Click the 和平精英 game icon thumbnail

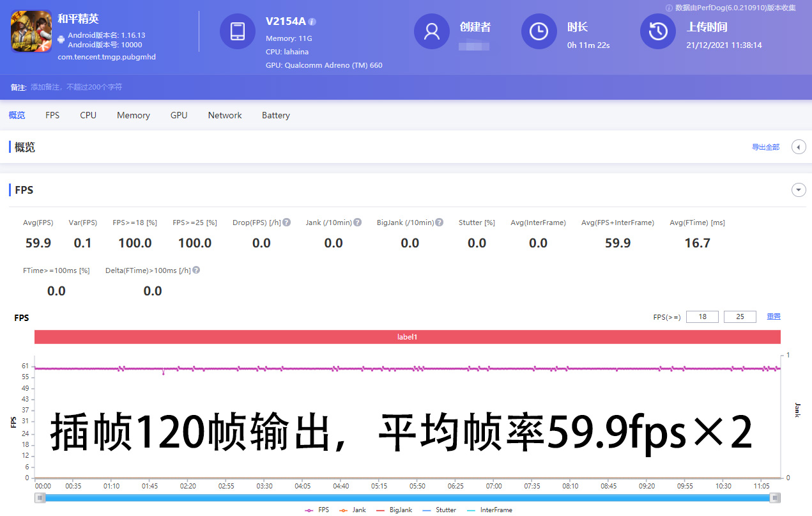click(x=31, y=31)
